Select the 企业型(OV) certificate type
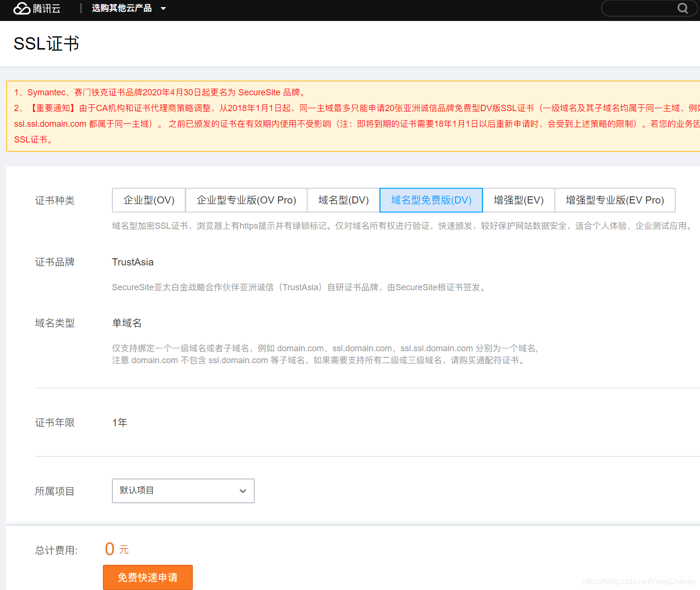Screen dimensions: 700x590 149,200
